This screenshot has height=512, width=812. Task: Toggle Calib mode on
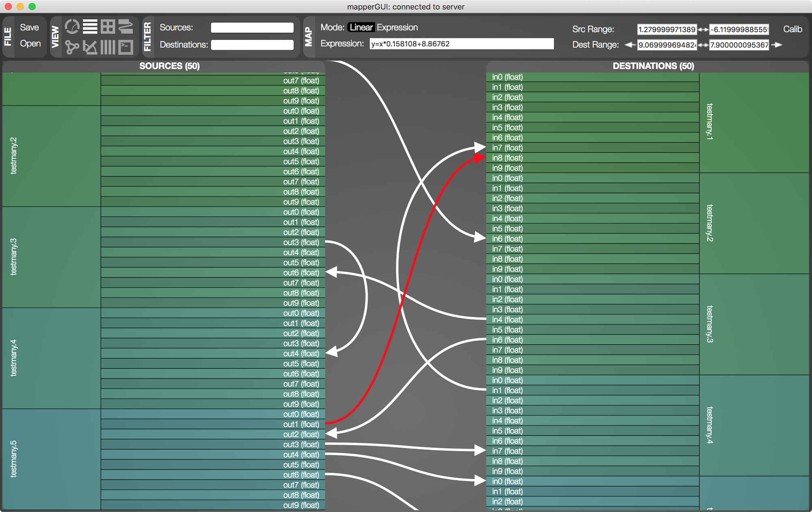click(x=792, y=29)
